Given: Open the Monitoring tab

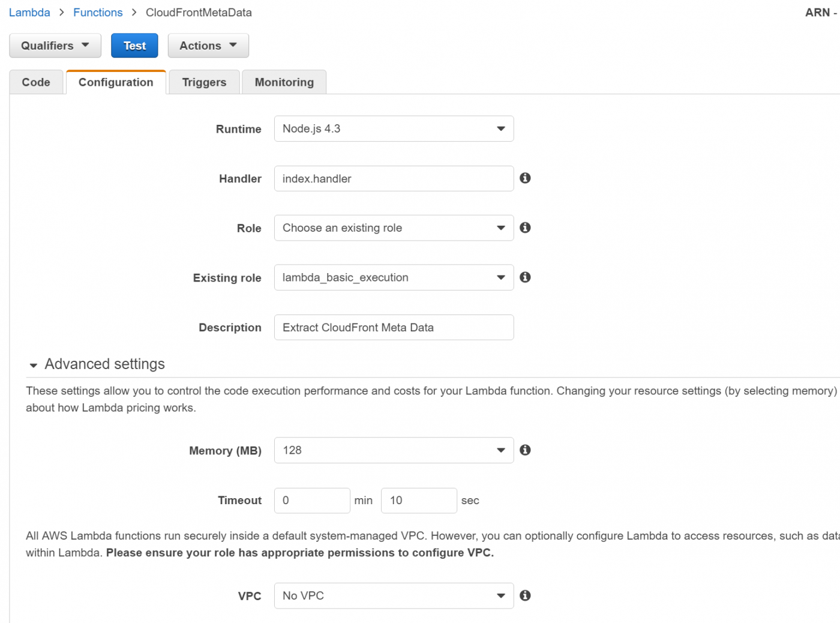Looking at the screenshot, I should [x=284, y=82].
